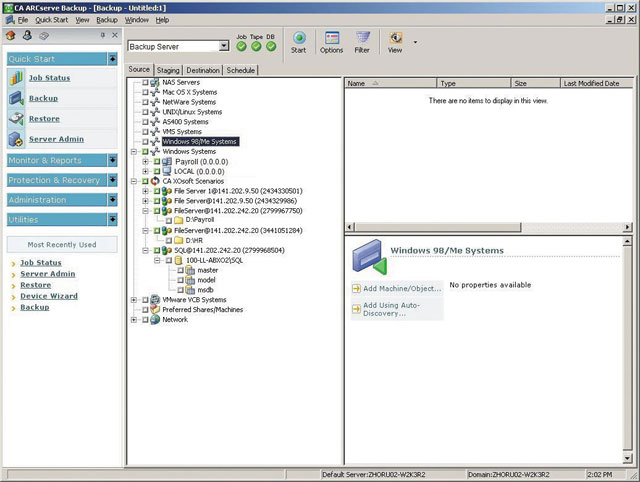640x482 pixels.
Task: Click the Job Status bar chart icon
Action: 16,78
